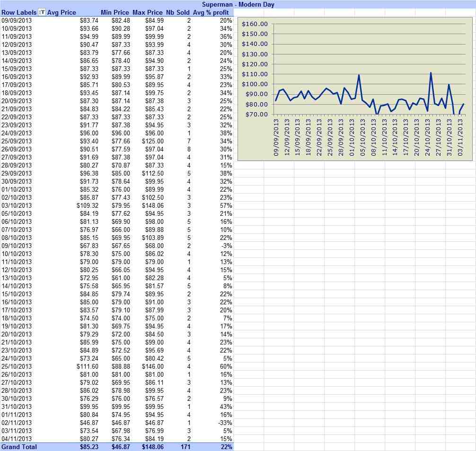Click the $99.95 average price for 31/10/2013
This screenshot has width=476, height=451.
[x=89, y=407]
